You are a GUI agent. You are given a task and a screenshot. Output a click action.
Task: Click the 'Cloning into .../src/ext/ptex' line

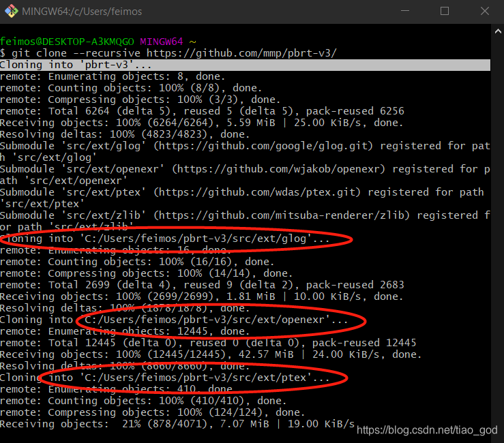164,378
